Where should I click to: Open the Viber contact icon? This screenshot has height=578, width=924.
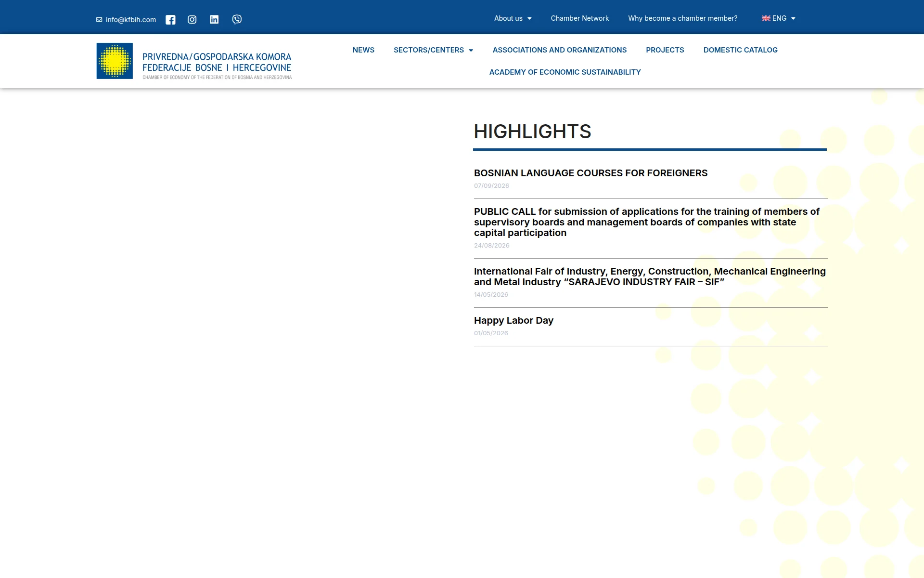(x=237, y=19)
